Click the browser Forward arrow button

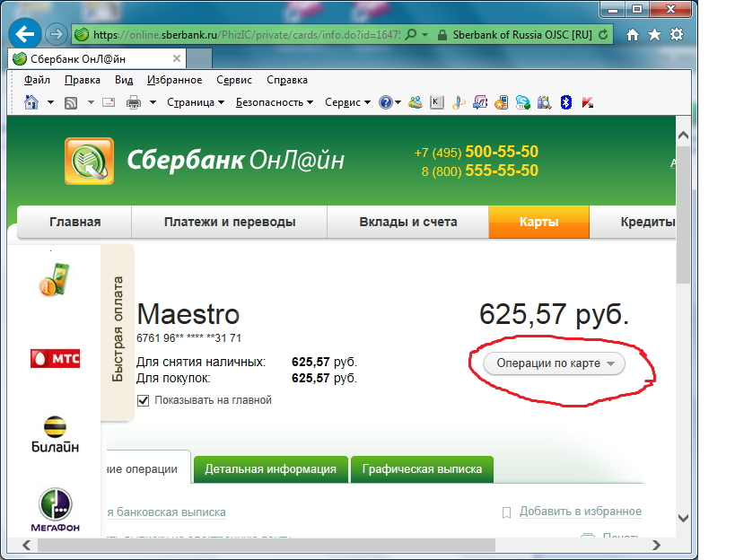coord(57,34)
